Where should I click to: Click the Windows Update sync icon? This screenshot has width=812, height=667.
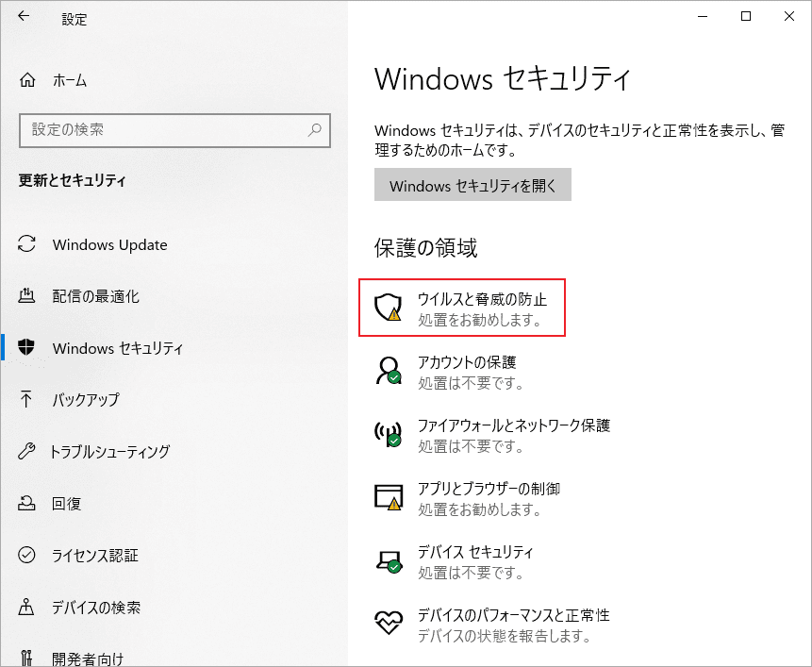27,244
